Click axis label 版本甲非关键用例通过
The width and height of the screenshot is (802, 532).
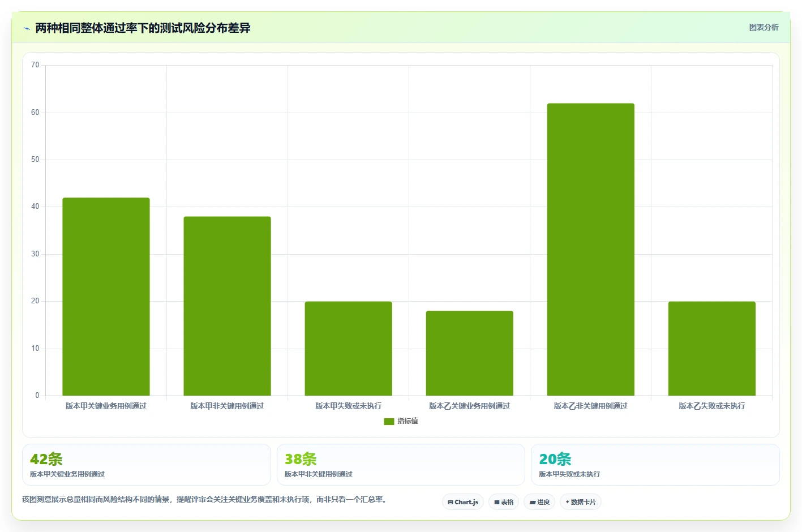click(x=227, y=406)
